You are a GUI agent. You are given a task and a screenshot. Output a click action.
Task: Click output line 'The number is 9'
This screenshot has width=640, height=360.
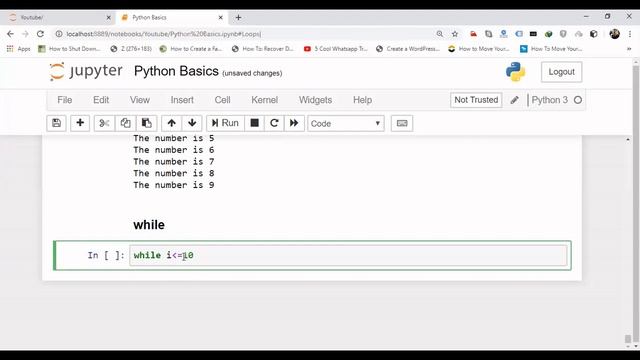173,185
